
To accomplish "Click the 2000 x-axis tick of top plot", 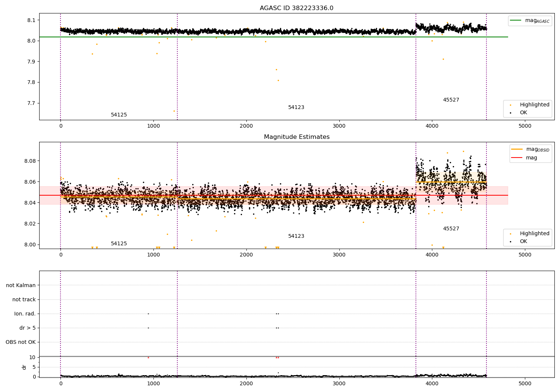I will pyautogui.click(x=246, y=126).
